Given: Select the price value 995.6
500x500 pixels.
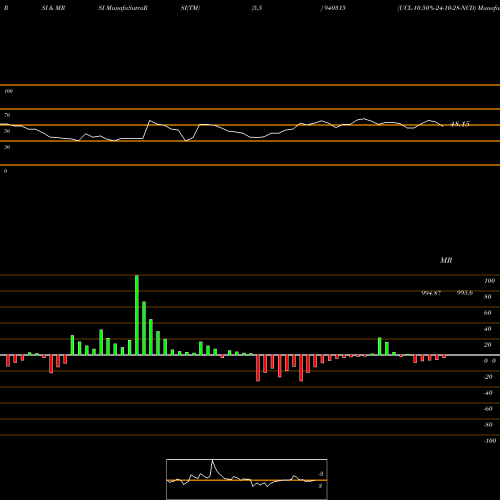Looking at the screenshot, I should point(465,293).
